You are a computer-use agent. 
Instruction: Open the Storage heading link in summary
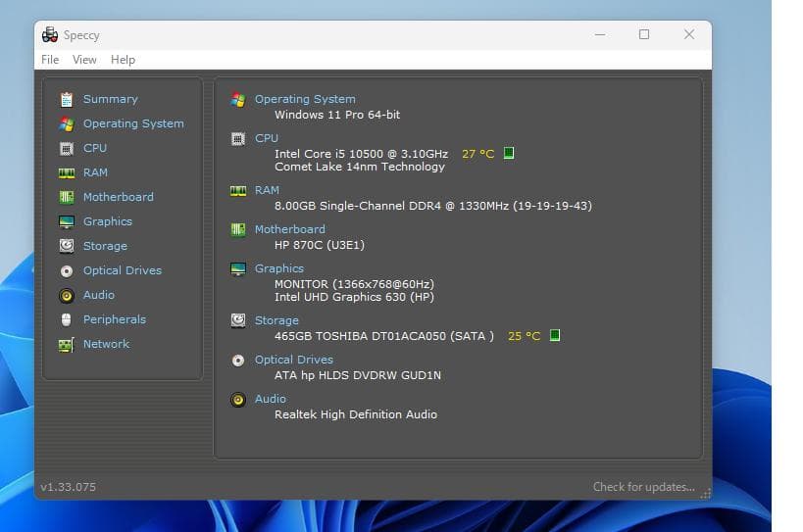(x=276, y=320)
